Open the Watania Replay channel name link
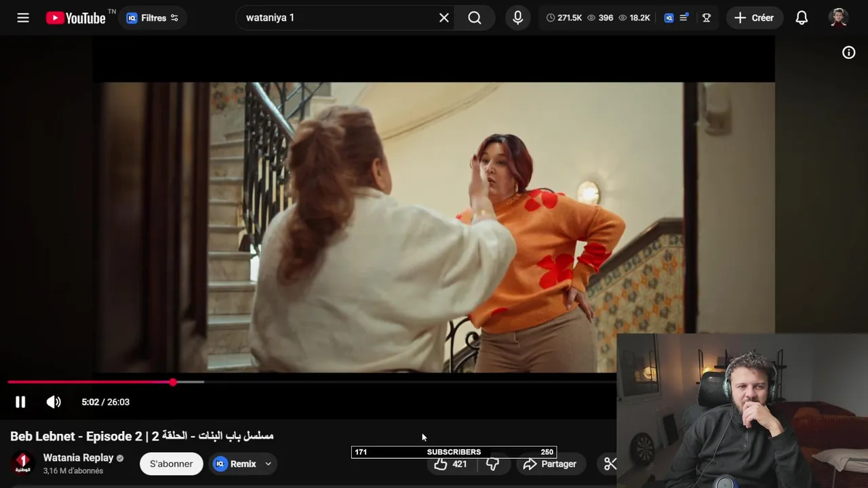The image size is (868, 488). pyautogui.click(x=78, y=457)
